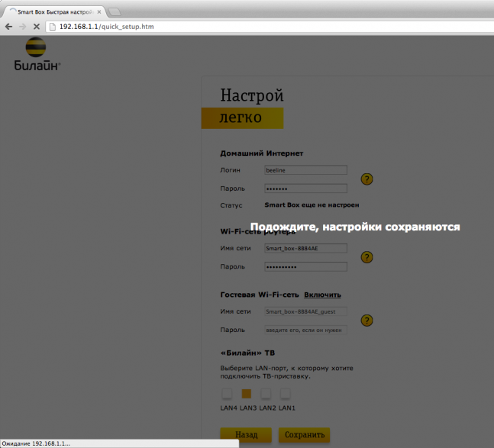Click the «Билайн» ТВ heading
The width and height of the screenshot is (494, 448).
coord(247,353)
